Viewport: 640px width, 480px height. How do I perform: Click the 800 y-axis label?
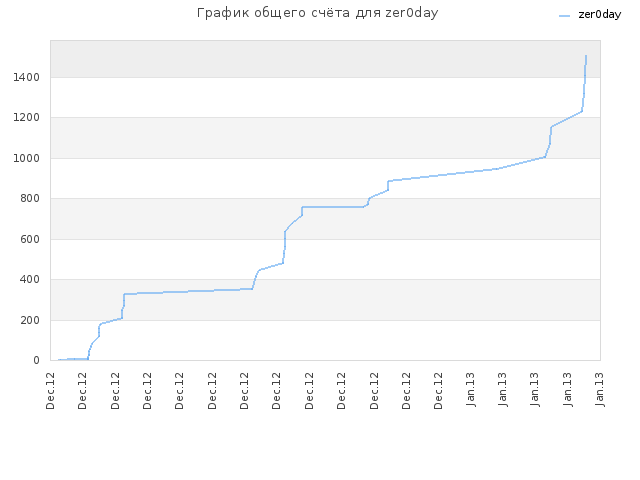[x=30, y=198]
